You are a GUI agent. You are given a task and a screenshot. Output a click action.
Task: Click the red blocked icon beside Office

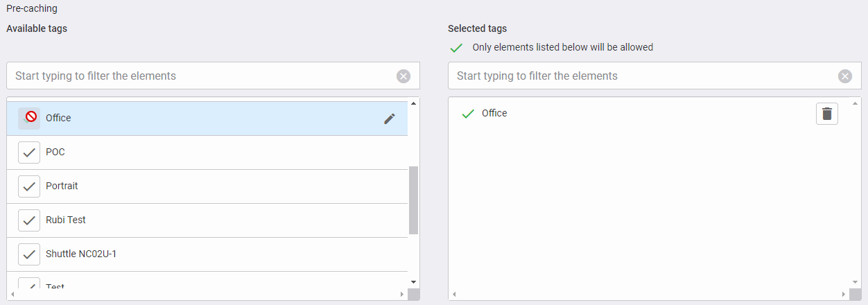30,118
